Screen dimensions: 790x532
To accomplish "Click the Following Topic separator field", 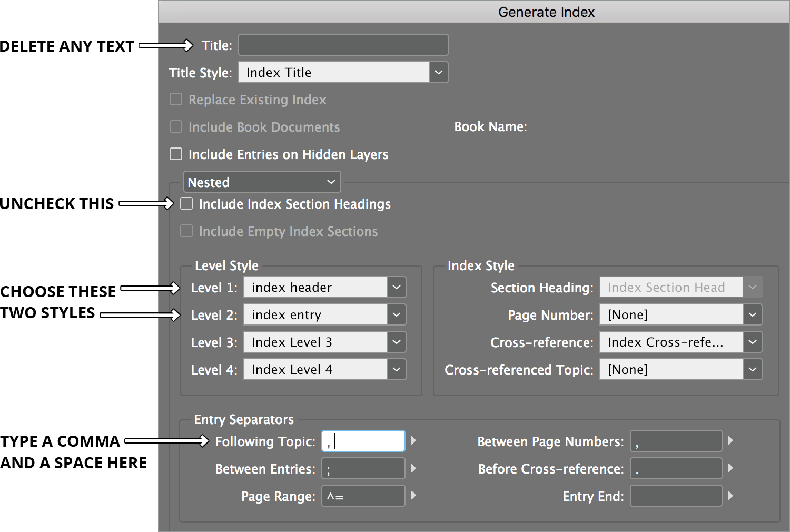I will [x=362, y=440].
